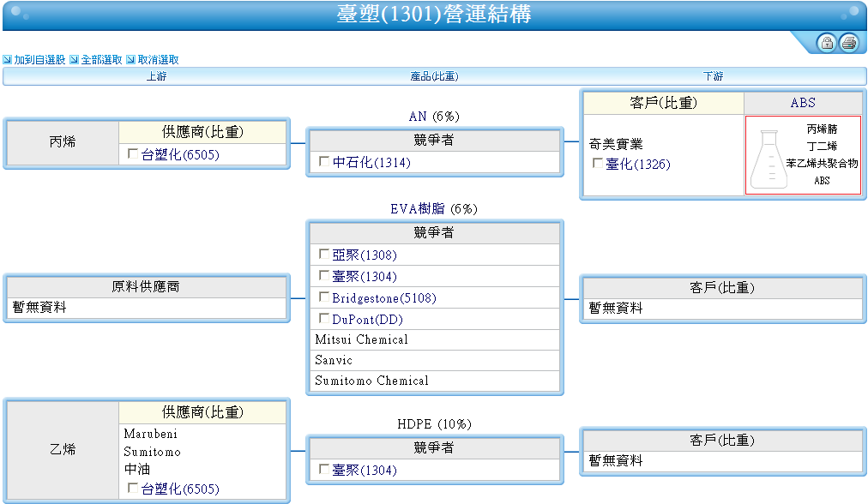Tick the 臺化(1326) customer checkbox

(598, 163)
